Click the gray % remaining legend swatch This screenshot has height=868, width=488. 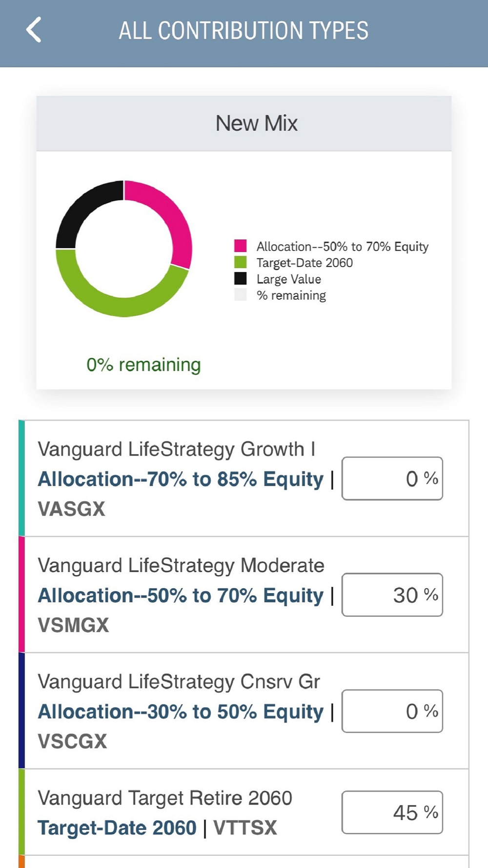pos(240,295)
